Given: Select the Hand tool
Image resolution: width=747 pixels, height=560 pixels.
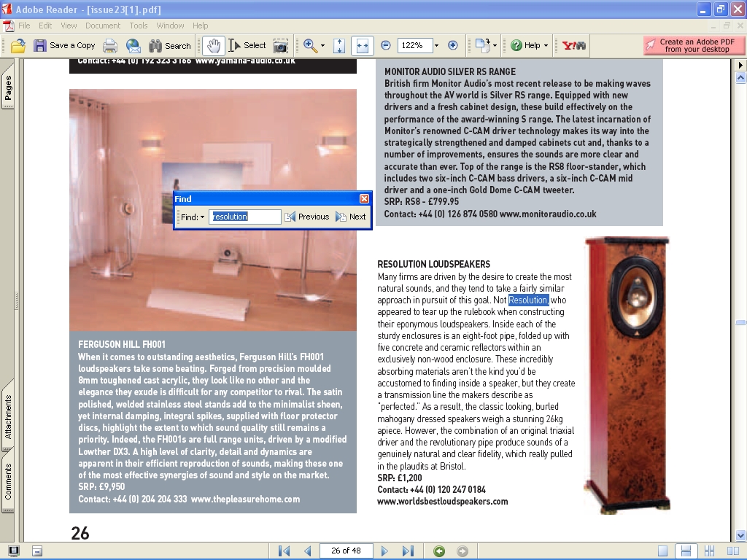Looking at the screenshot, I should (x=213, y=45).
